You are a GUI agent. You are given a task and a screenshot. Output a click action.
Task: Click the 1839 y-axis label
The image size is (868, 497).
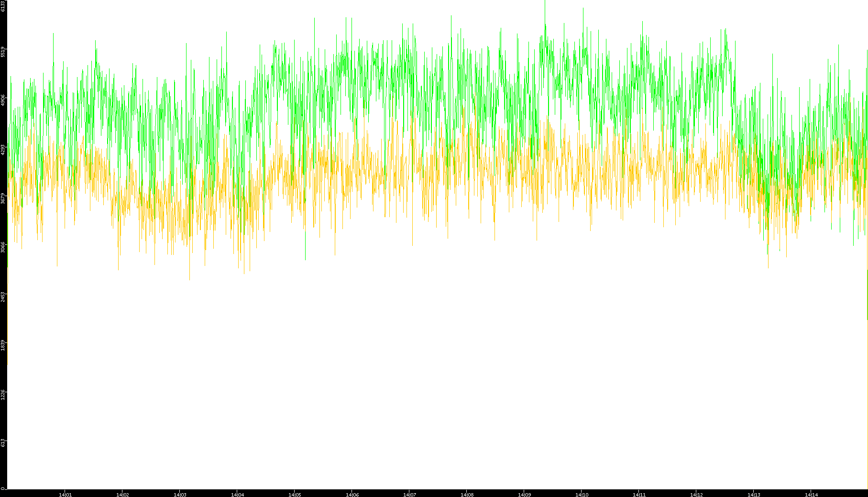tap(3, 345)
